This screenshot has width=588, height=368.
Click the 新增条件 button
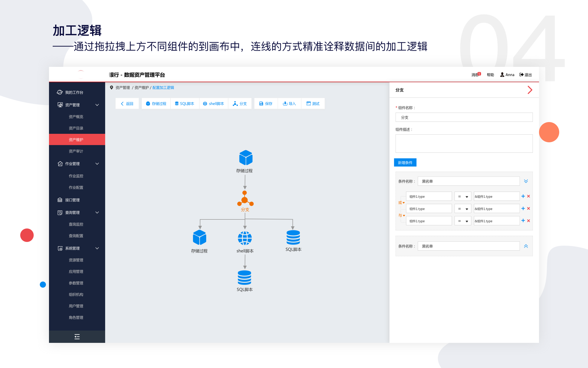(405, 163)
